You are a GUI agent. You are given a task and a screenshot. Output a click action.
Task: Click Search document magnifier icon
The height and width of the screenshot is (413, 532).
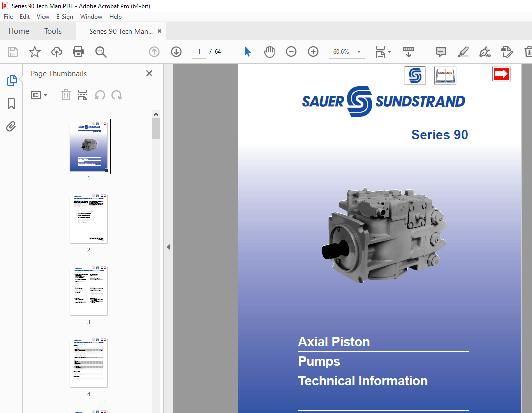pos(100,52)
